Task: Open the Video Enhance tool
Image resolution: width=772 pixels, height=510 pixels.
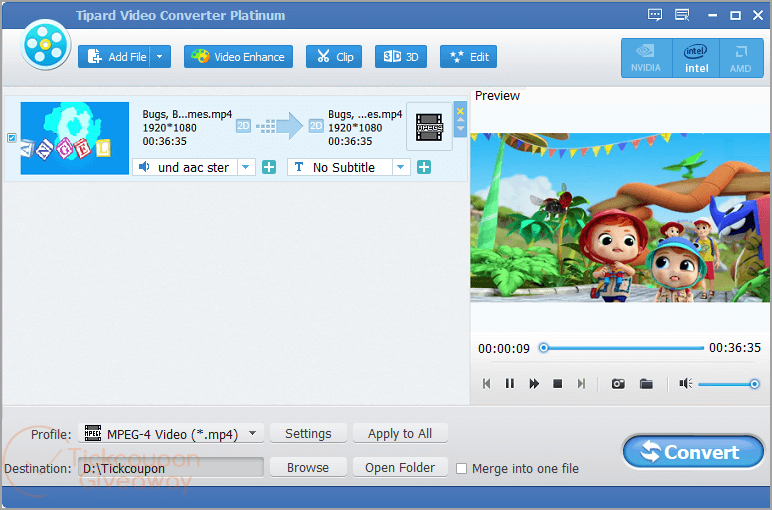Action: coord(238,57)
